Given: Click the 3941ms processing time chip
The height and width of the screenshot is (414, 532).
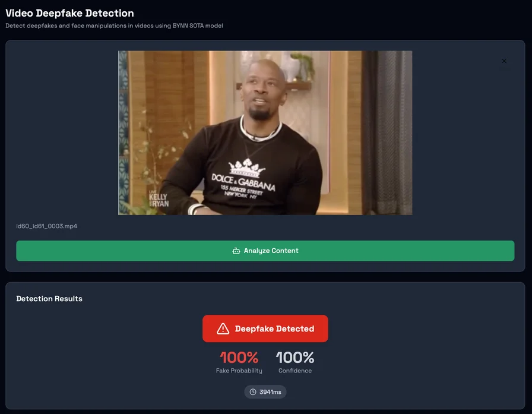Looking at the screenshot, I should (x=265, y=391).
